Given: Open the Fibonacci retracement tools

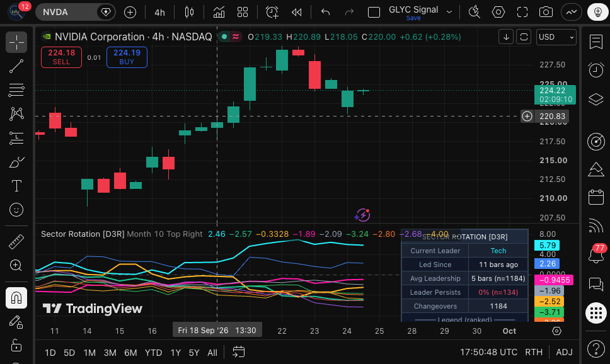Looking at the screenshot, I should 16,90.
